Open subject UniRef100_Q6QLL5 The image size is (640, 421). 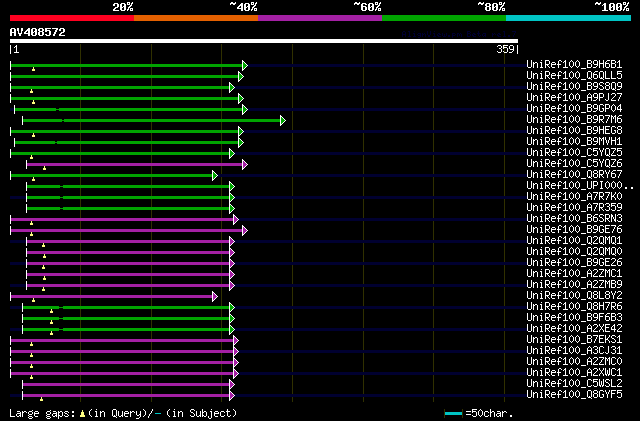coord(574,75)
